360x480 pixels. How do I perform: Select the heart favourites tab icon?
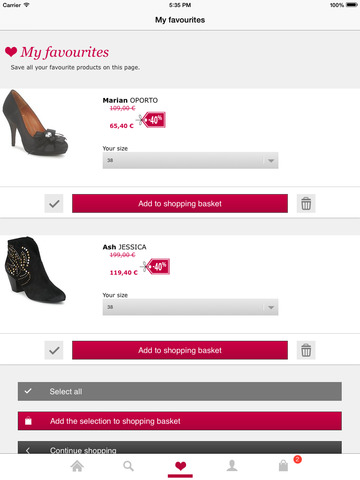click(180, 466)
